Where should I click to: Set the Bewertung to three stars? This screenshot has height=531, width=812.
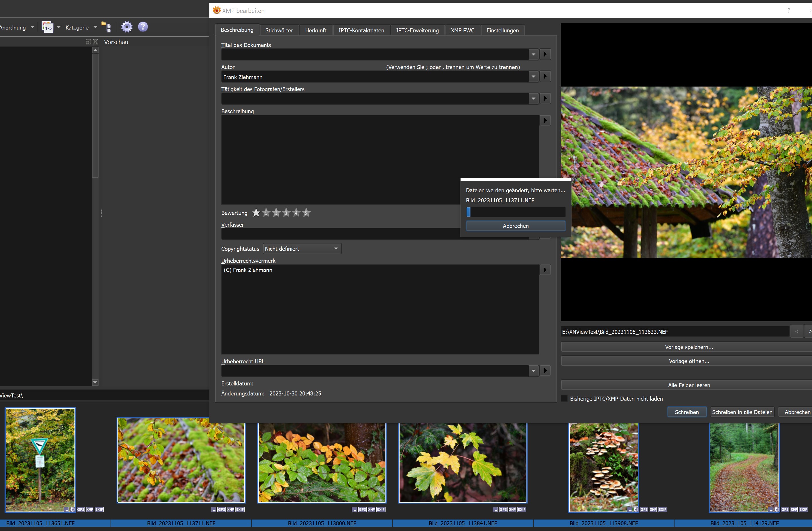pyautogui.click(x=286, y=213)
